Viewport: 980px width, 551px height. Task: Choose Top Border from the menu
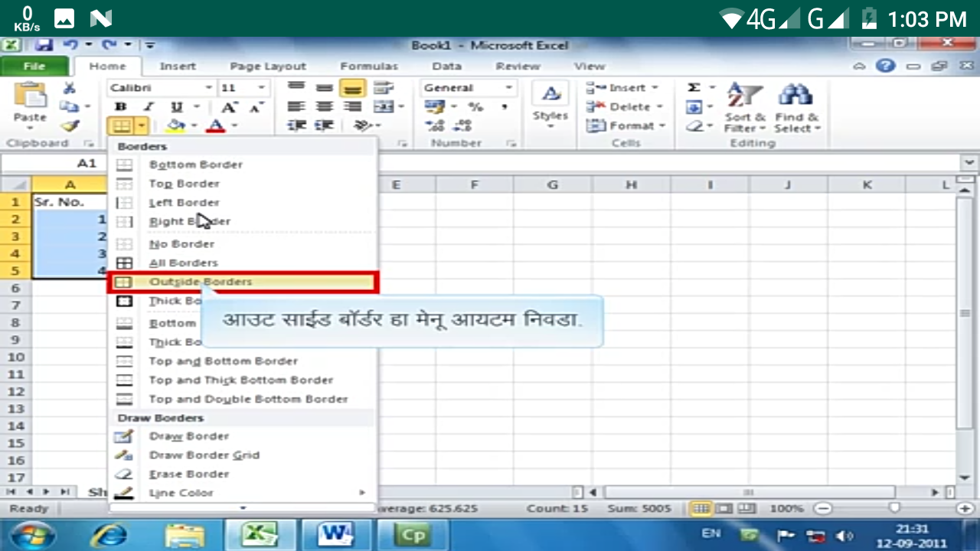(x=242, y=184)
